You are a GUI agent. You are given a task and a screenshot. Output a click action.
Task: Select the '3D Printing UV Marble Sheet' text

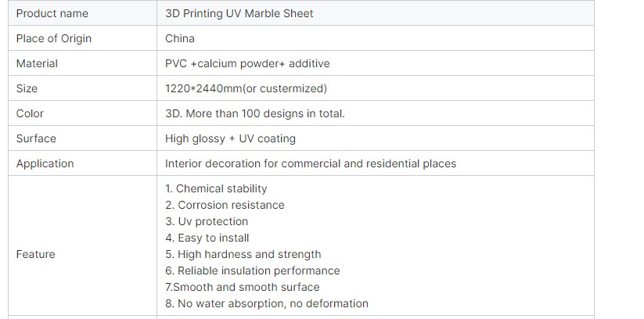point(239,13)
